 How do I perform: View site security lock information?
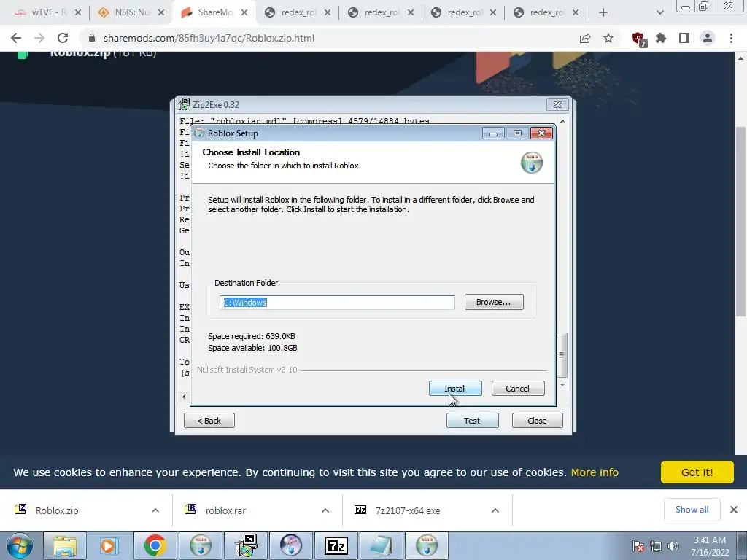(92, 38)
